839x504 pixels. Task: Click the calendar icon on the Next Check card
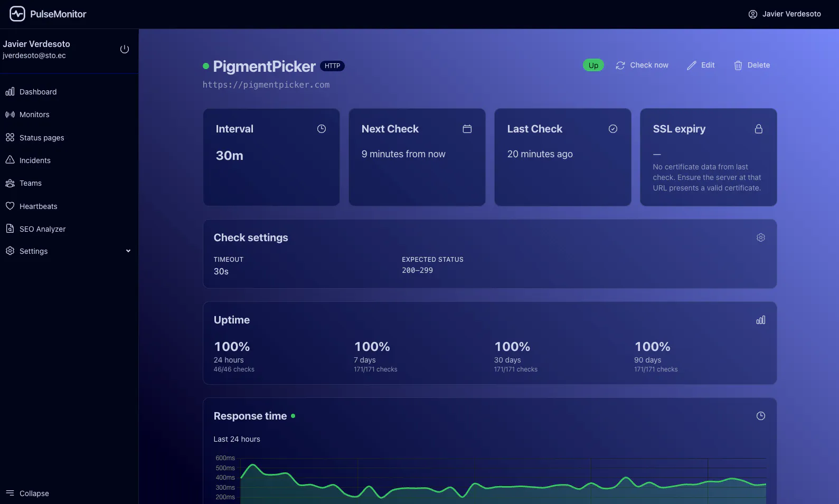pyautogui.click(x=467, y=129)
